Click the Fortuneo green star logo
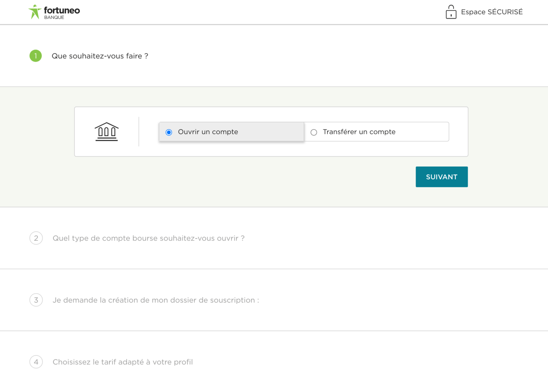 [x=35, y=12]
